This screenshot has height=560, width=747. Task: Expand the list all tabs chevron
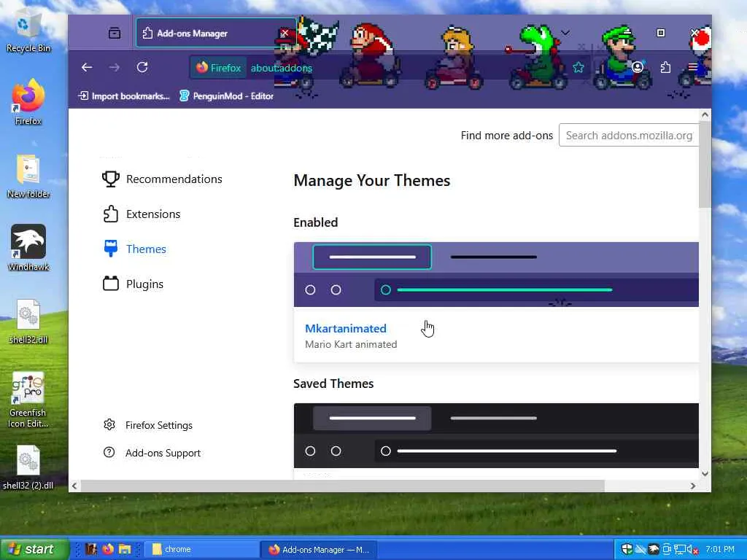(x=565, y=33)
